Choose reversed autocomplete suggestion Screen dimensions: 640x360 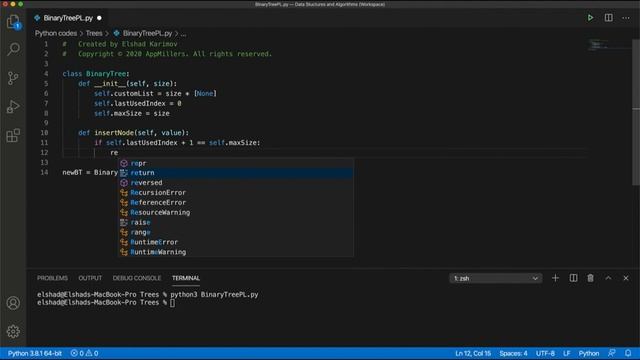236,182
